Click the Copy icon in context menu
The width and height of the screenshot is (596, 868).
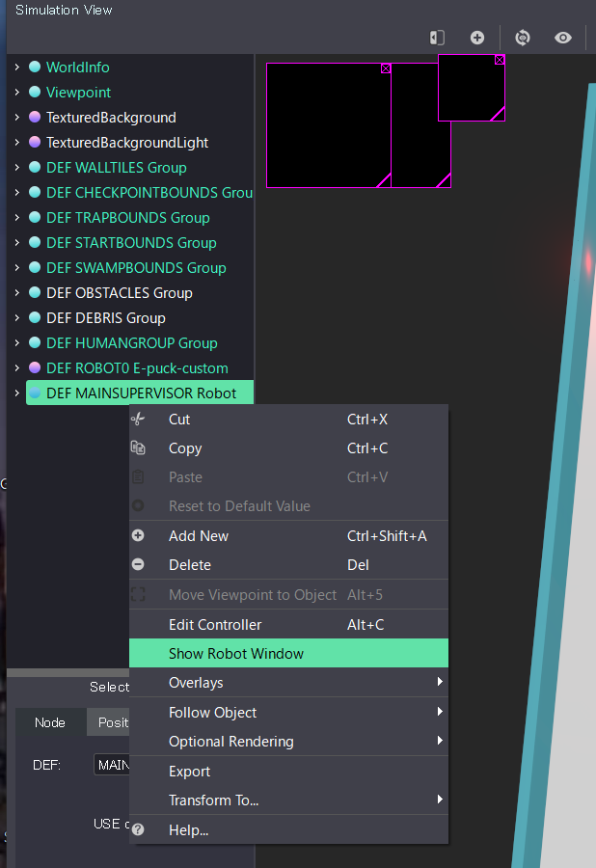(x=138, y=448)
